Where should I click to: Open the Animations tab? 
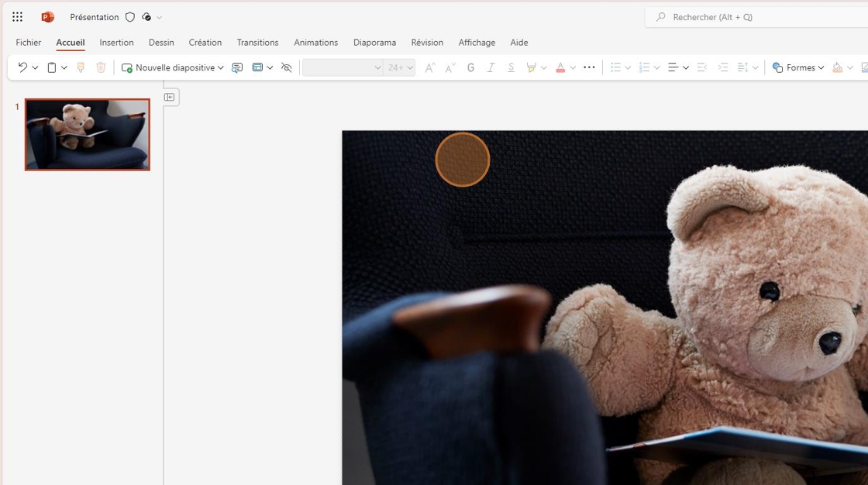coord(315,43)
